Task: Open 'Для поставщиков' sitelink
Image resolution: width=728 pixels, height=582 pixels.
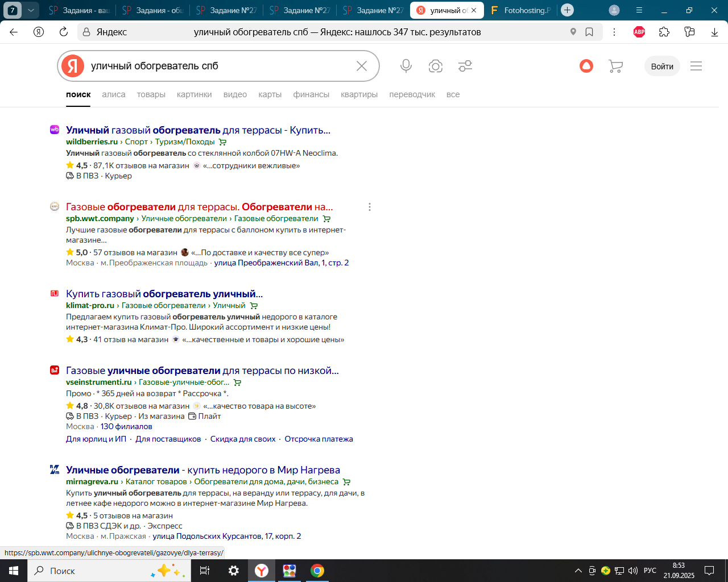Action: (168, 439)
